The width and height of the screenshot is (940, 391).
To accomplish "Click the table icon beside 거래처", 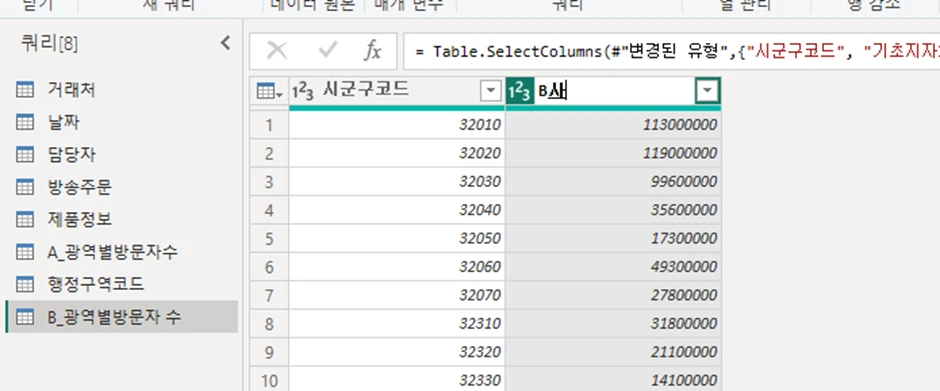I will [x=25, y=91].
